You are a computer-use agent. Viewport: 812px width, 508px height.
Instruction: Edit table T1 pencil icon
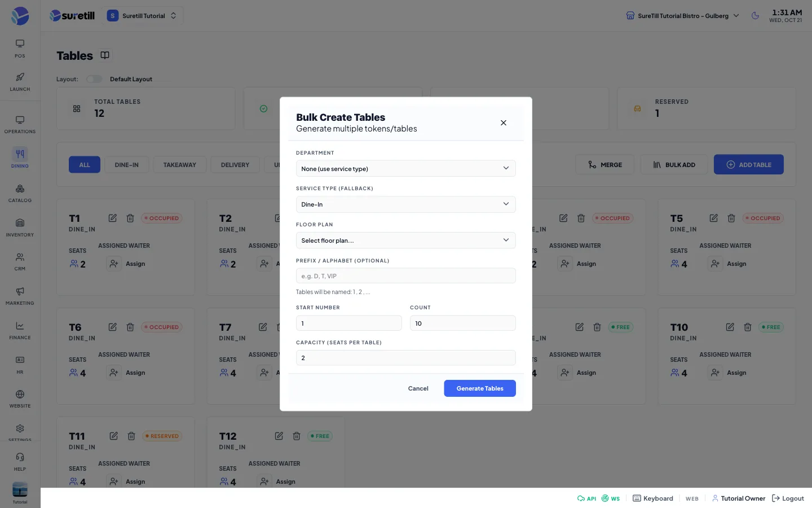[x=113, y=218]
